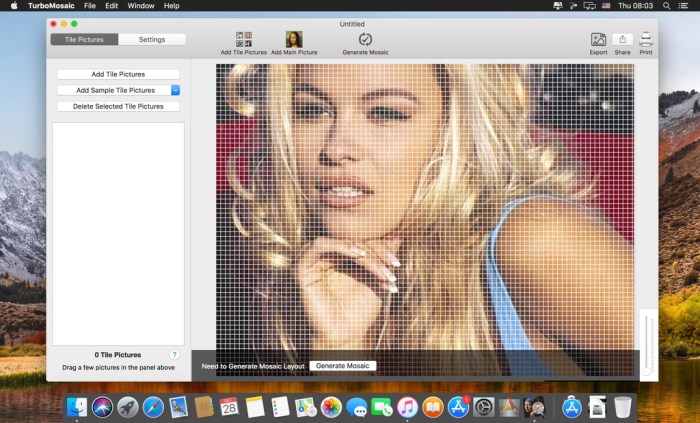This screenshot has width=700, height=423.
Task: Switch to the Tile Pictures tab
Action: click(84, 40)
